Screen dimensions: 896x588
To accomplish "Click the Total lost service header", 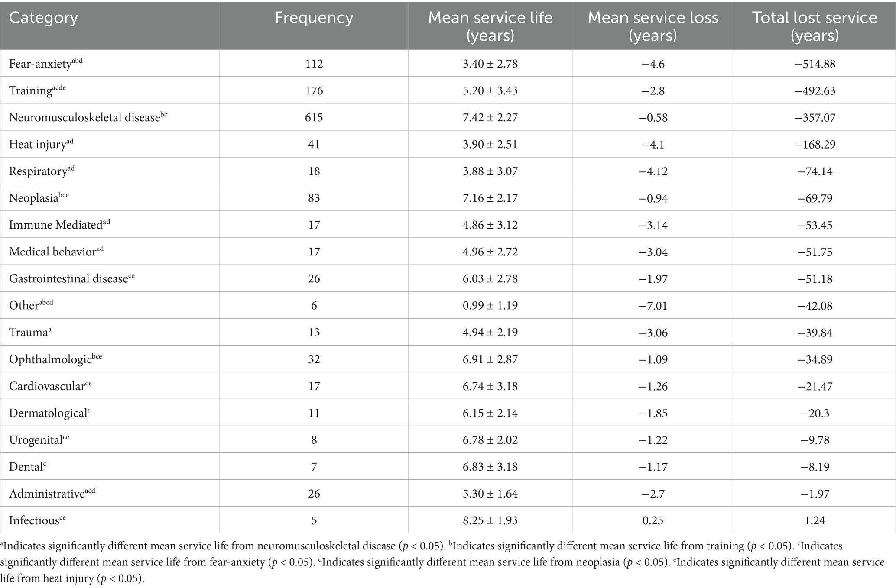I will (815, 26).
